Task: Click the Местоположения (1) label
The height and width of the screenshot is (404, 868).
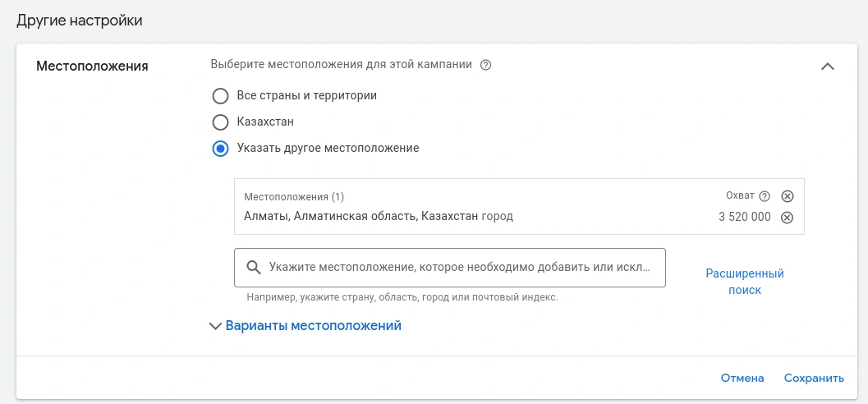Action: (294, 197)
